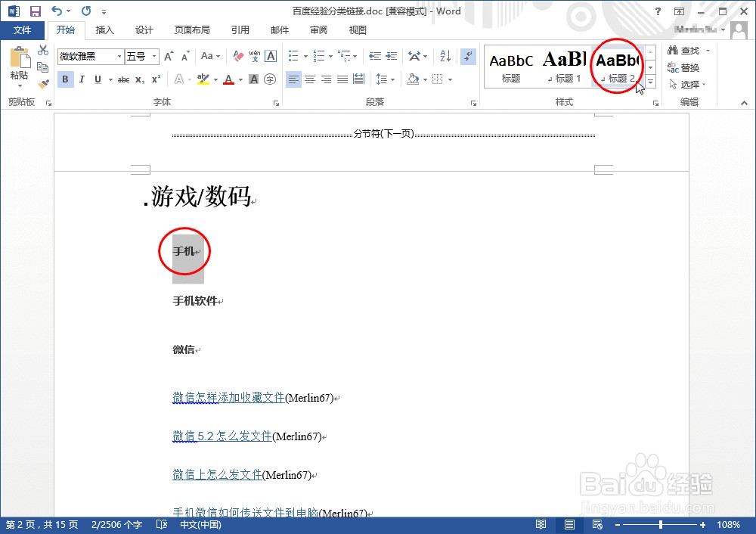Open link 微信怎样添加收藏文件
The height and width of the screenshot is (534, 756).
point(228,398)
